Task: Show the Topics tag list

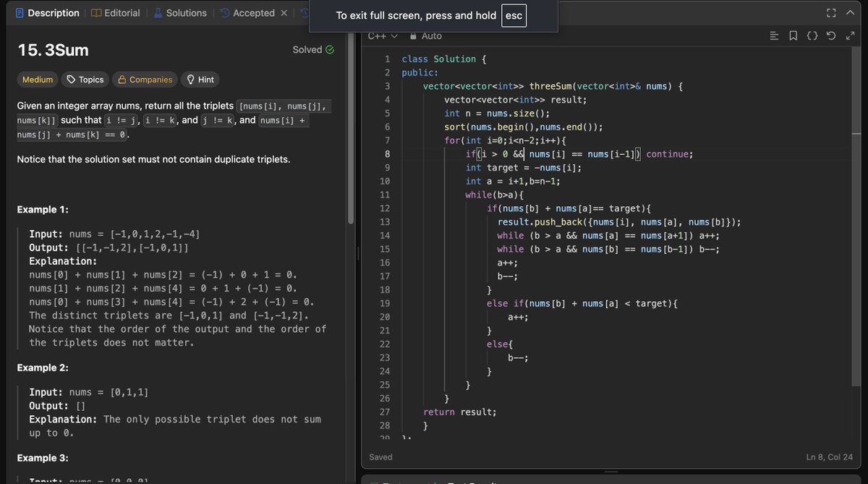Action: (x=85, y=80)
